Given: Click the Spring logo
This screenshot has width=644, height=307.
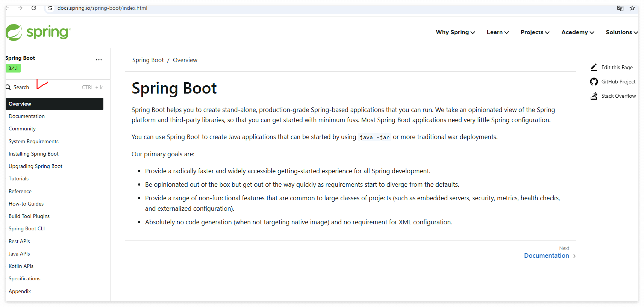Looking at the screenshot, I should [x=38, y=32].
